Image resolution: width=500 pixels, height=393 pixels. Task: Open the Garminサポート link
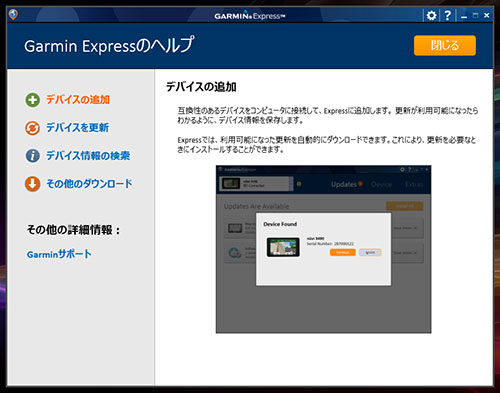(59, 254)
